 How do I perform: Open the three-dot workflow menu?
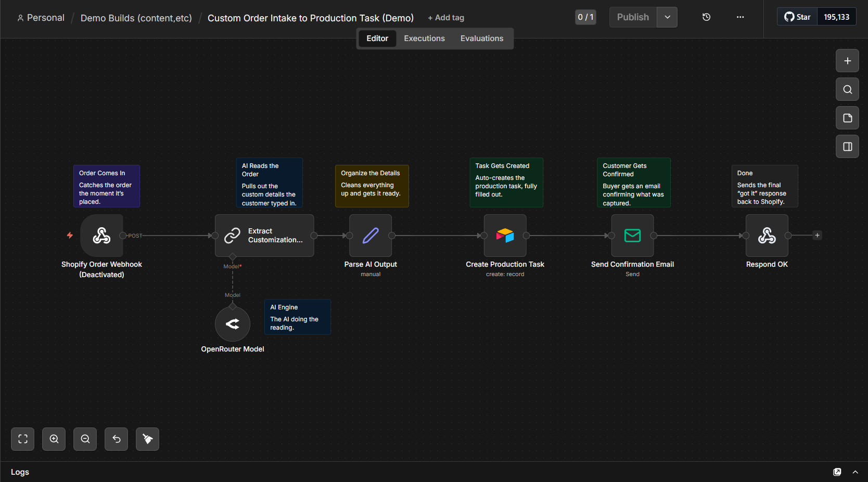(x=740, y=17)
